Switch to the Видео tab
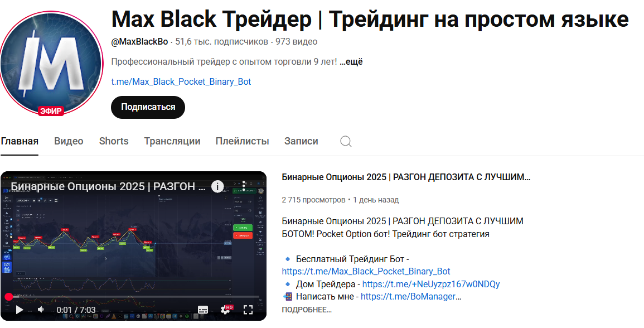 click(69, 141)
